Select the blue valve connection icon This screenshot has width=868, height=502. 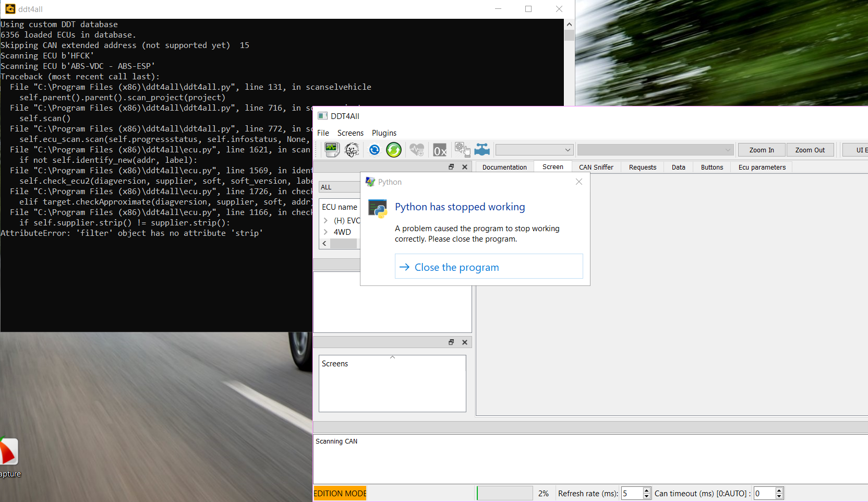483,150
